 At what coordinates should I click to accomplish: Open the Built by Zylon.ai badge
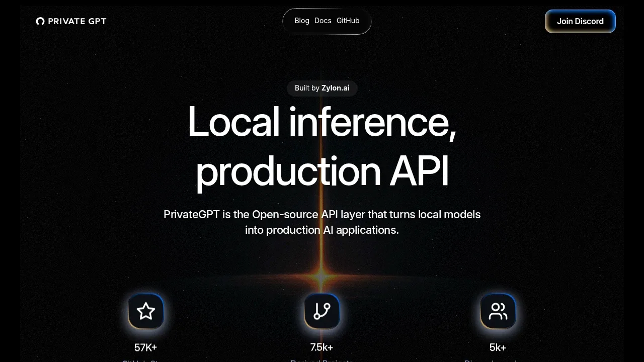(x=322, y=88)
